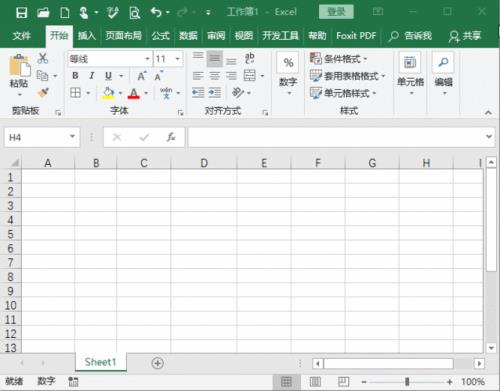Image resolution: width=500 pixels, height=391 pixels.
Task: Click the fill color paint bucket icon
Action: [108, 93]
